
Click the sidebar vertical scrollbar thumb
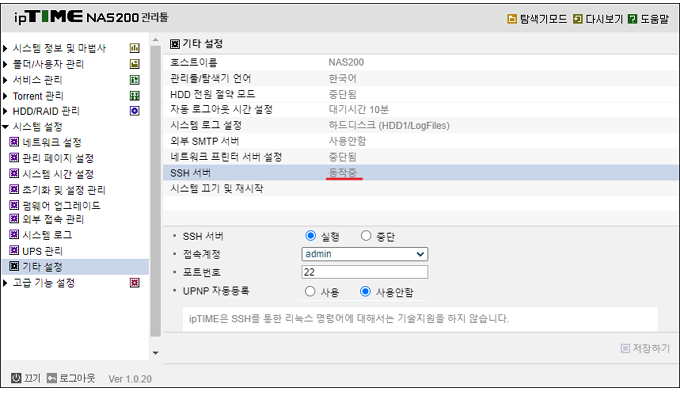click(155, 191)
